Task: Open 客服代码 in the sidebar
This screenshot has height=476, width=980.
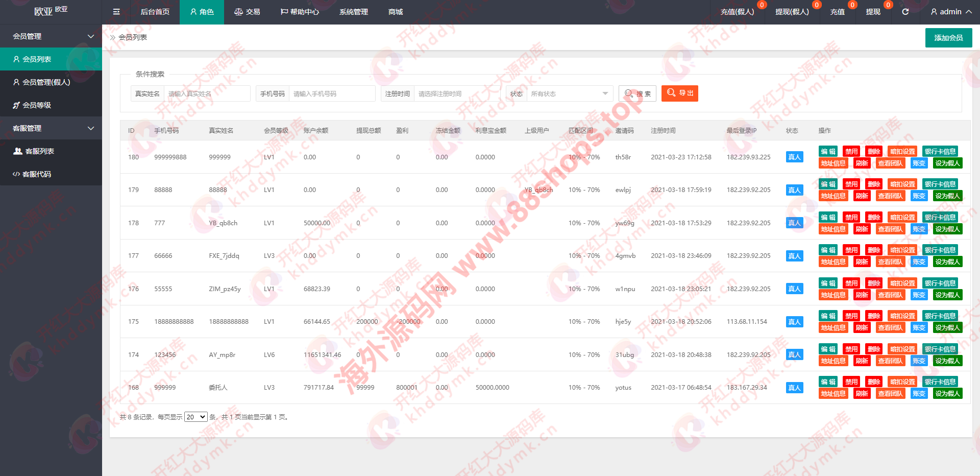Action: point(37,174)
